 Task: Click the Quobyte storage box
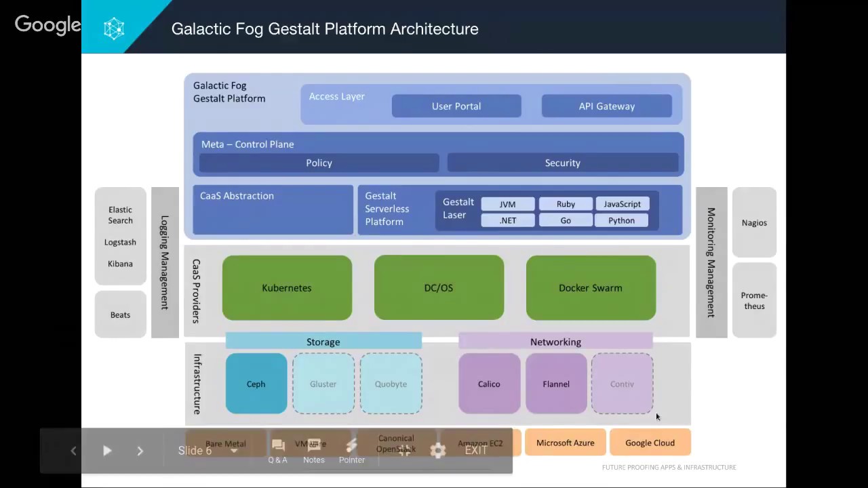(391, 384)
